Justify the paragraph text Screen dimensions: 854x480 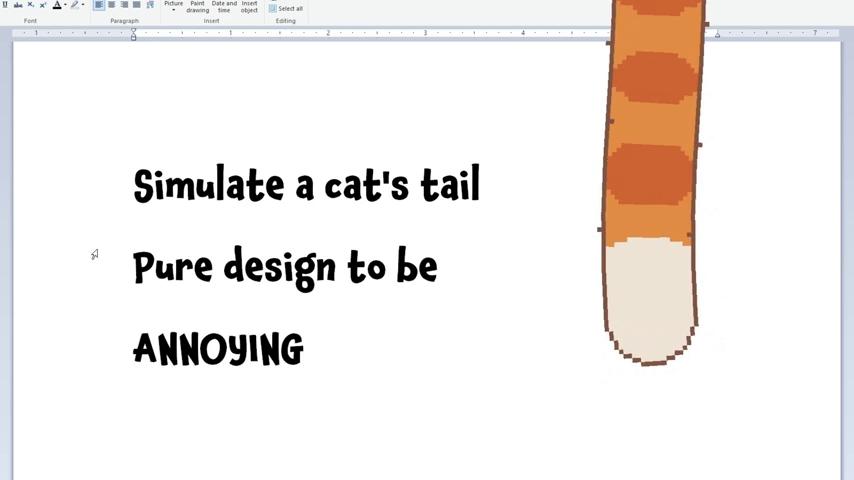pos(136,5)
